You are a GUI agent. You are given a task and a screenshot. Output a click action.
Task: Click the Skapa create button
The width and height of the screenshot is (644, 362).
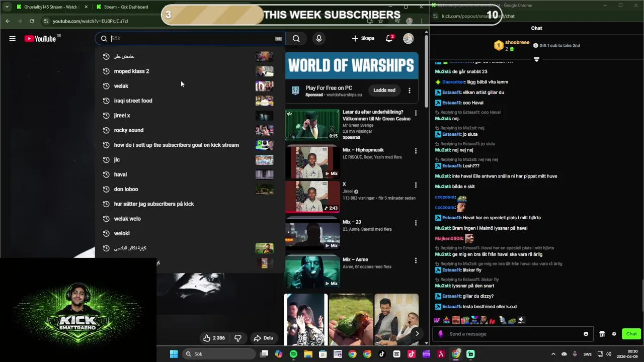[363, 39]
